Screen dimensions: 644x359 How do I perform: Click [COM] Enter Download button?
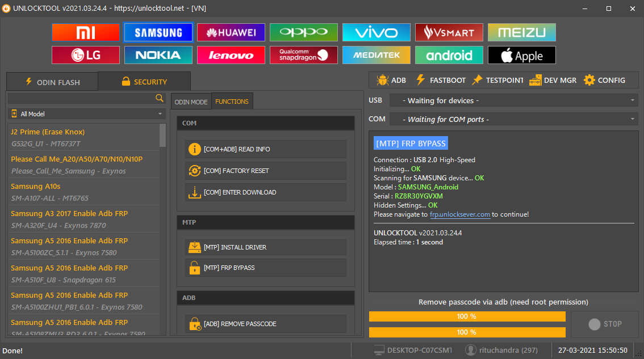(265, 192)
